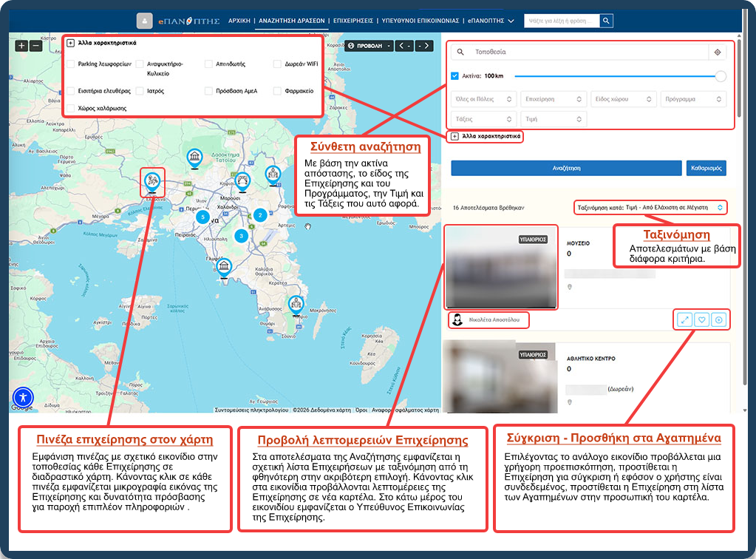Click the museum pin near Δασόκτημα Τατοΐου

194,157
